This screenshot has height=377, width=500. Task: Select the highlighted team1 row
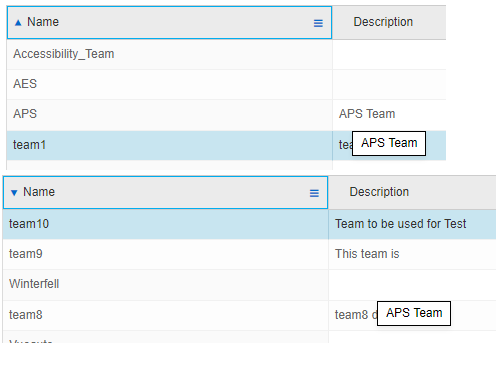coord(226,145)
